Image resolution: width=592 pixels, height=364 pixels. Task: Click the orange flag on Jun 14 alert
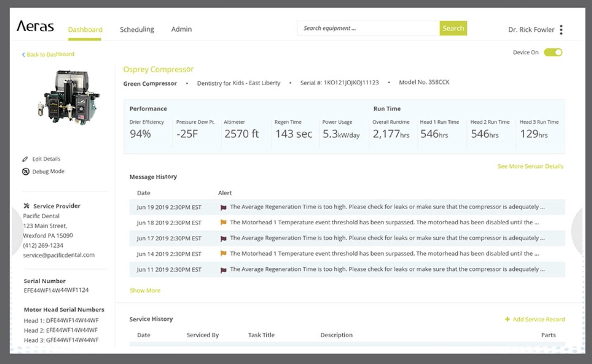pos(223,253)
